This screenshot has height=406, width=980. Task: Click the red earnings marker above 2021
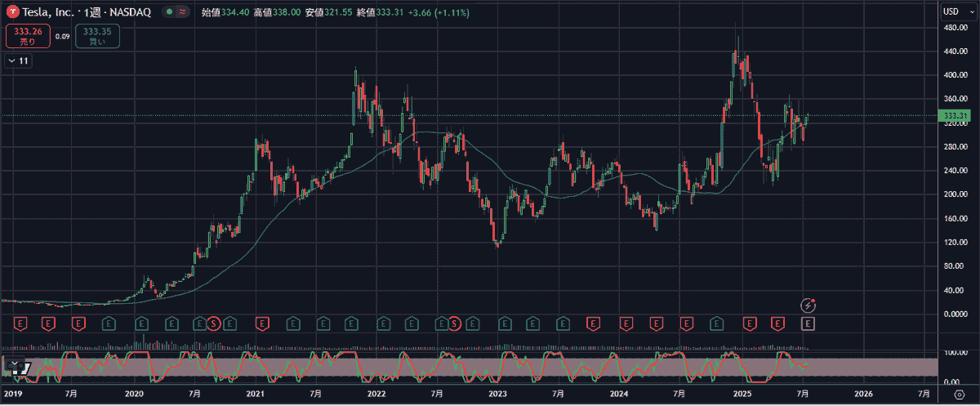261,324
